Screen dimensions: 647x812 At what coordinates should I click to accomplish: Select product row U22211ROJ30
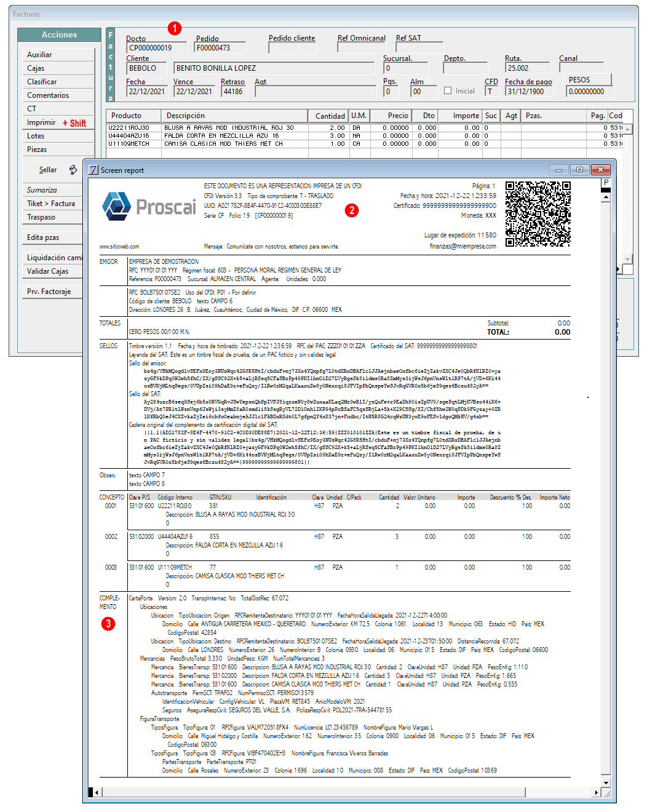[129, 128]
